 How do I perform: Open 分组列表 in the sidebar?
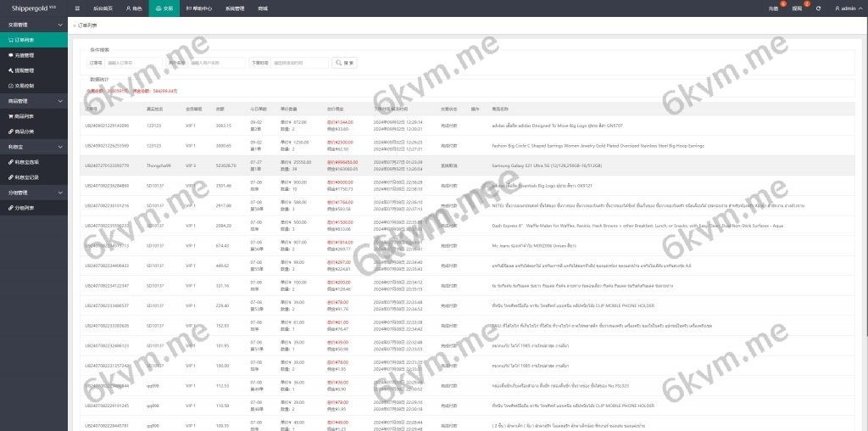(x=24, y=208)
